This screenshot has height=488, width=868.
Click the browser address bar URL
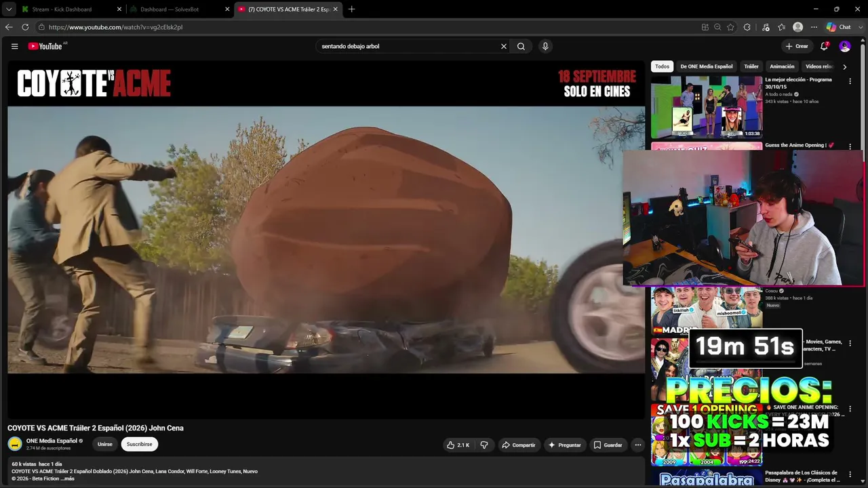click(x=115, y=27)
